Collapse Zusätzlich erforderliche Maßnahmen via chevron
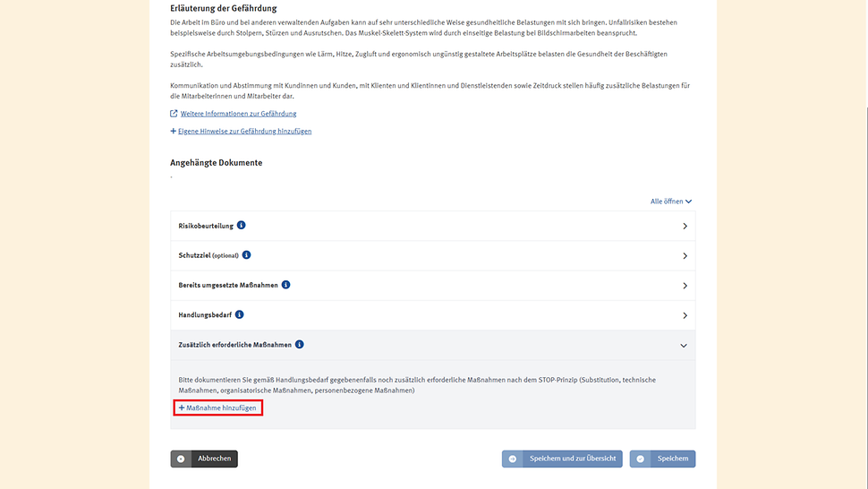 [685, 345]
